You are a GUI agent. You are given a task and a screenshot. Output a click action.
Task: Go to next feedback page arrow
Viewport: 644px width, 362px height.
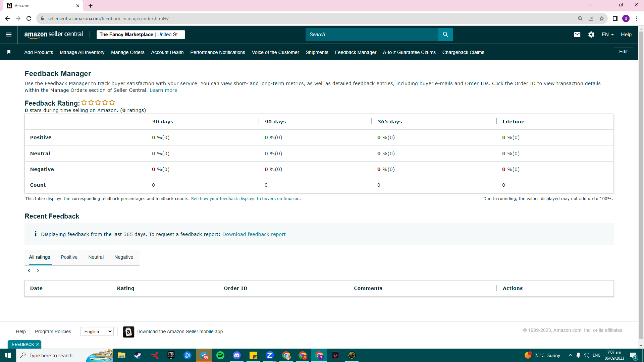point(38,270)
